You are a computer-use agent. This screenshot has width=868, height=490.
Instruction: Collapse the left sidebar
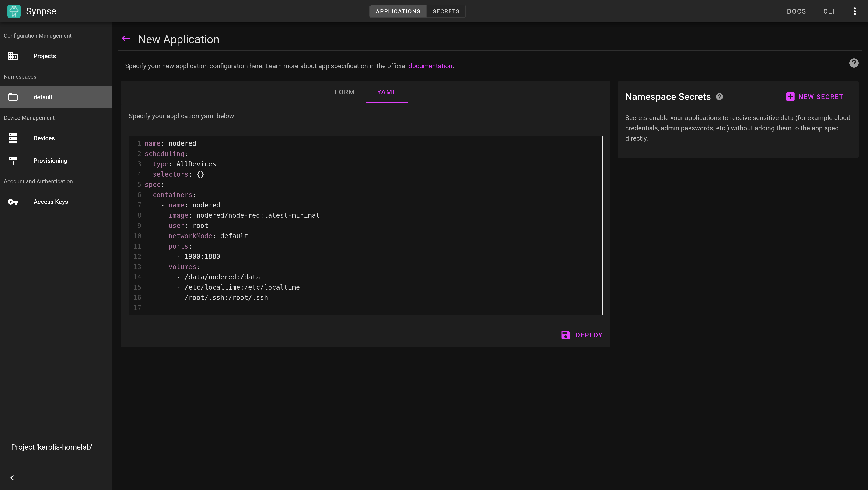point(12,478)
